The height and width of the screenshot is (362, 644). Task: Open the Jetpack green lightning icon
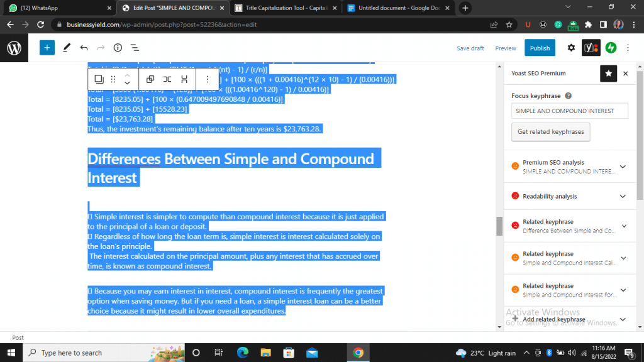point(611,48)
